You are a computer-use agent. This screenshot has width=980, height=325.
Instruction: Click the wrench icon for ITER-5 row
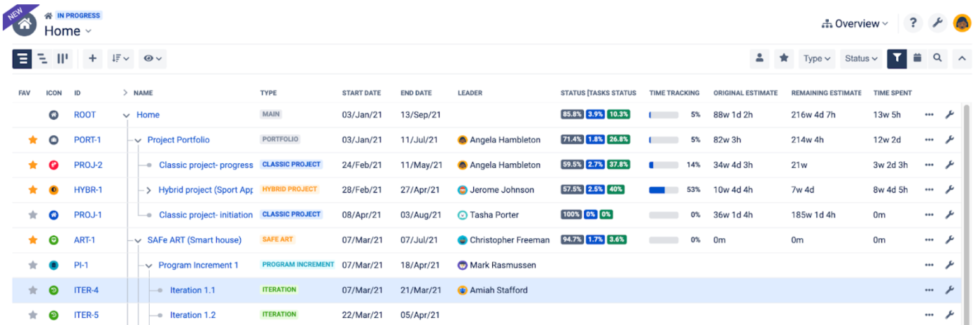click(950, 315)
